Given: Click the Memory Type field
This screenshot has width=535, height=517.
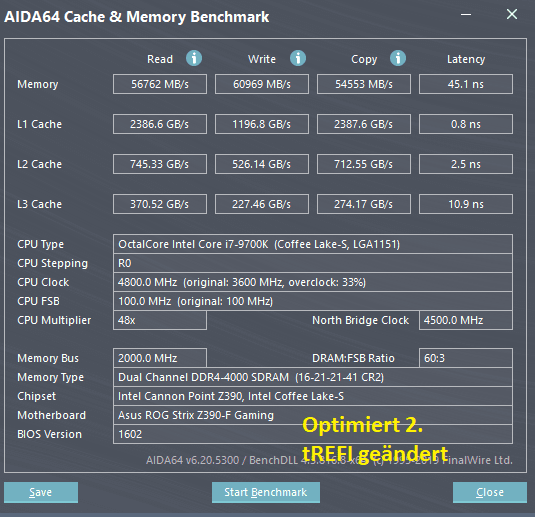Looking at the screenshot, I should click(313, 377).
